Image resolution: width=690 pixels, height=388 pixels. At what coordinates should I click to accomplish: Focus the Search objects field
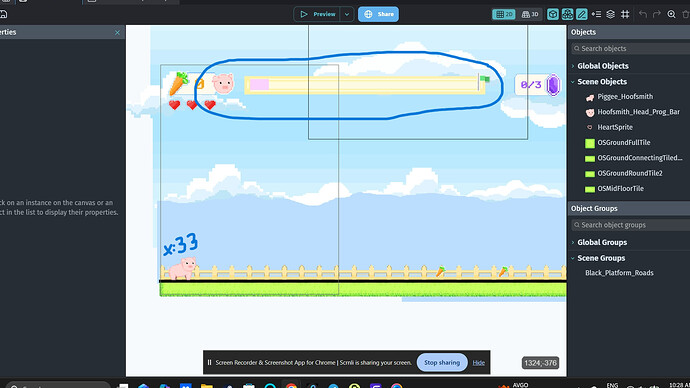pos(631,48)
